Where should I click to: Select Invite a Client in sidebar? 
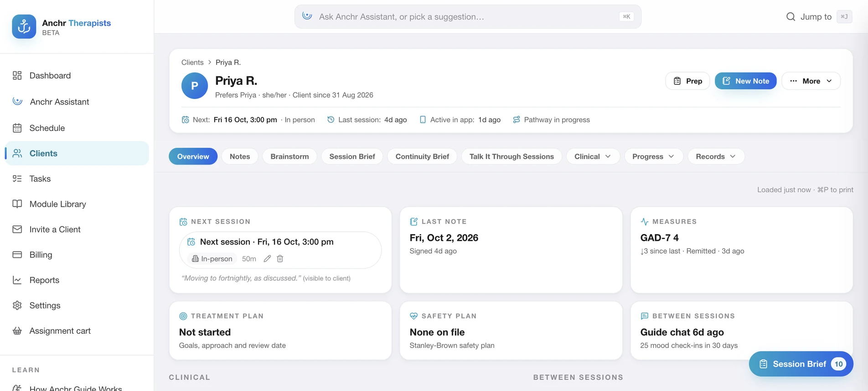(x=55, y=229)
